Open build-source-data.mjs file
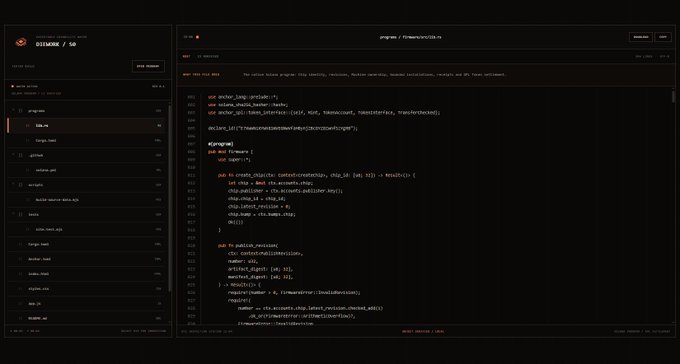This screenshot has width=680, height=364. 87,200
